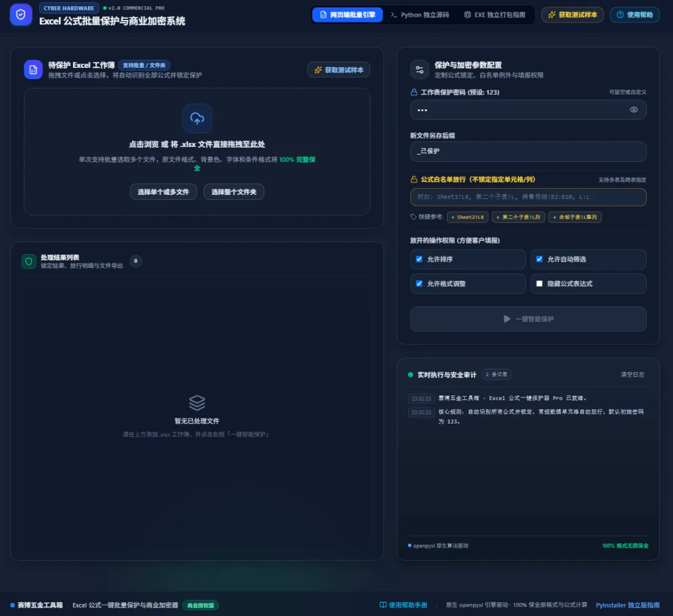Click the CYBER HARDWARE badge

click(x=69, y=8)
